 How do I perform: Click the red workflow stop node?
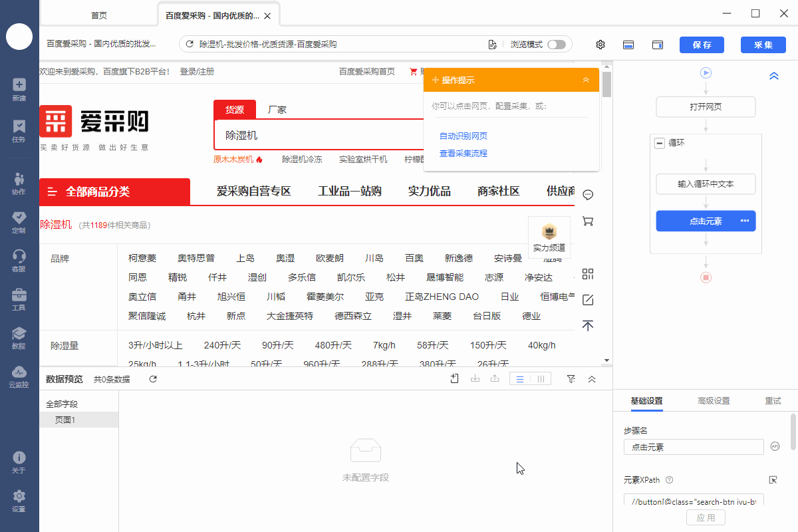click(x=706, y=277)
